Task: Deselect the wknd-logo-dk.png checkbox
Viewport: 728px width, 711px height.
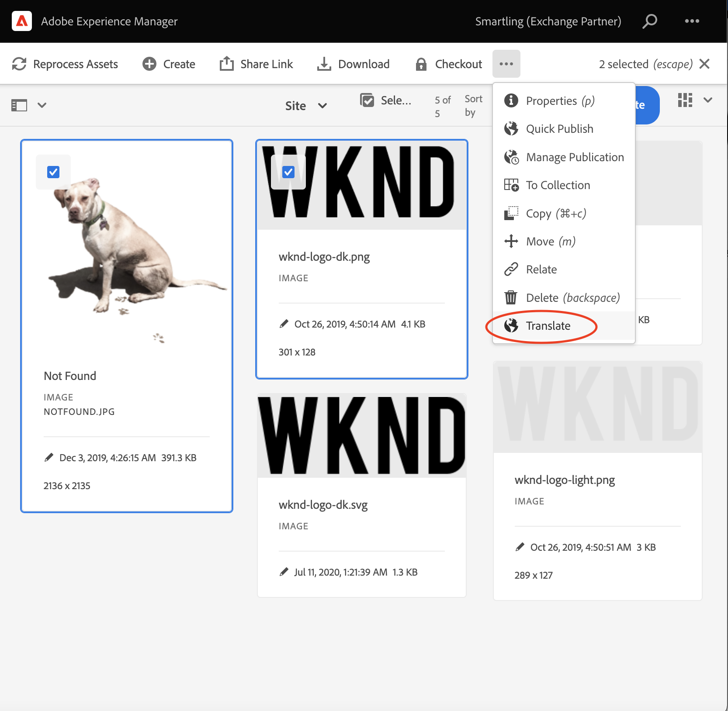Action: [x=288, y=172]
